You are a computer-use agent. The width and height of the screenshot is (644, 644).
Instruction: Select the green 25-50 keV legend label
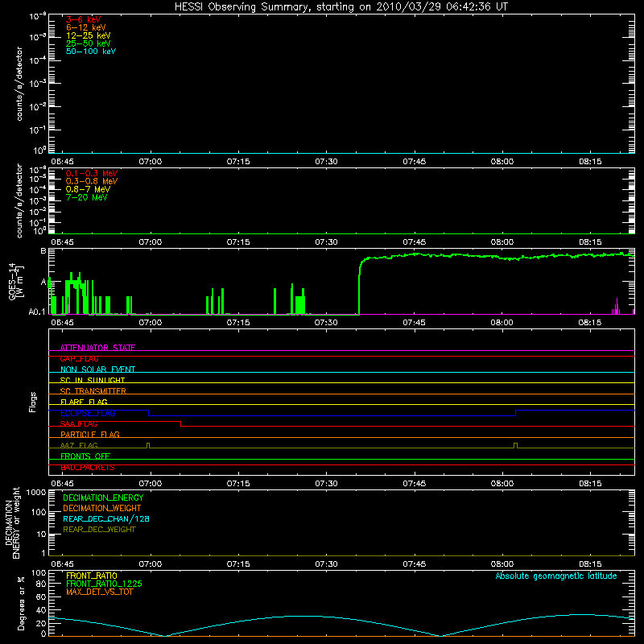click(88, 43)
